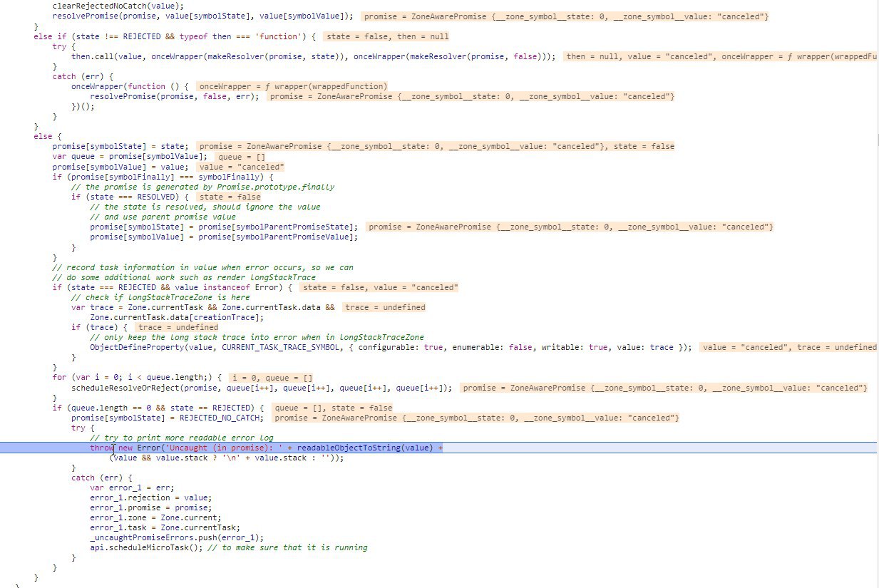This screenshot has height=588, width=879.
Task: Click the _uncaughtPromiseErrors.push(error_1); line
Action: pos(177,537)
